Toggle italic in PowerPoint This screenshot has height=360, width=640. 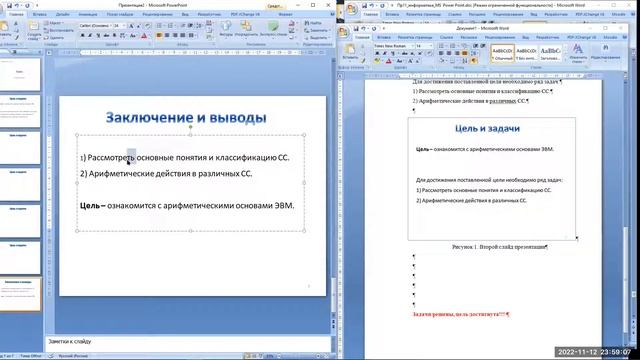tap(90, 36)
